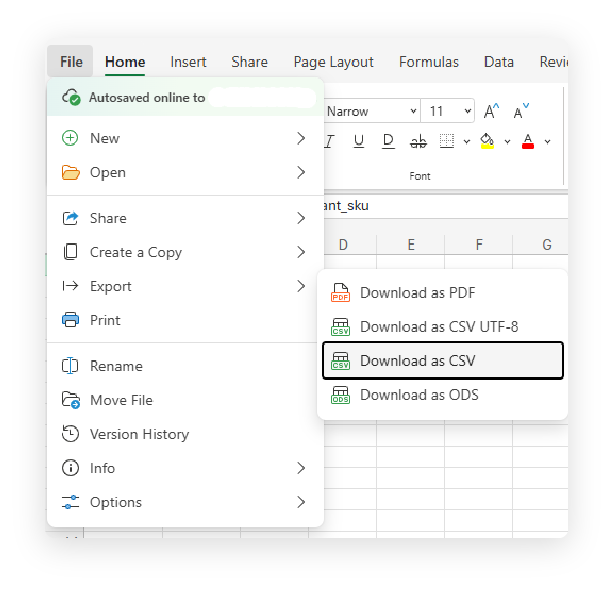Image resolution: width=614 pixels, height=591 pixels.
Task: Click the ODS file icon
Action: [x=340, y=395]
